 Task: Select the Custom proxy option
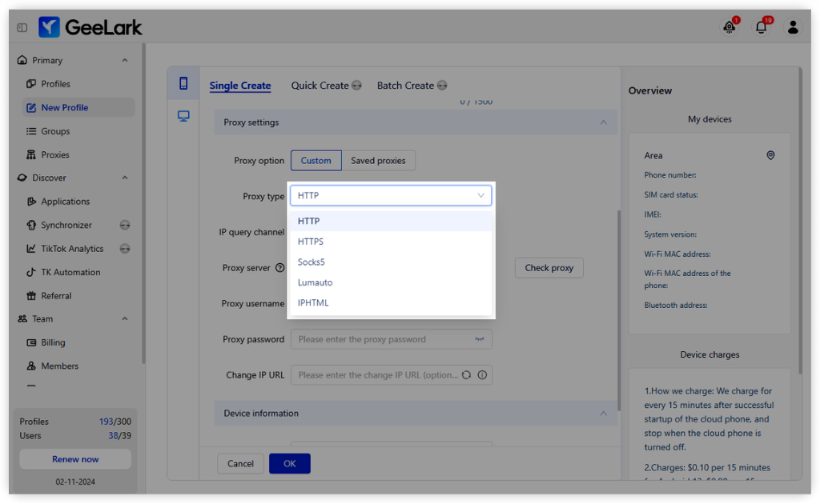click(316, 160)
